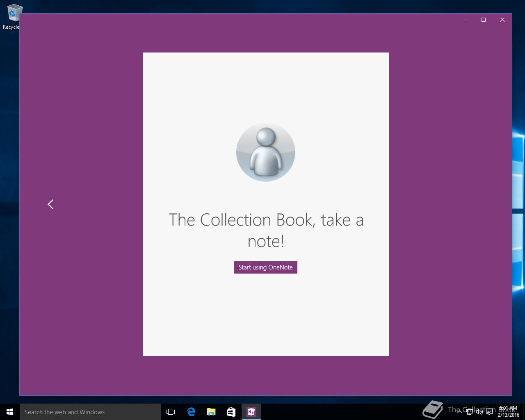Click the volume speaker tray icon
The image size is (525, 420).
pyautogui.click(x=479, y=412)
